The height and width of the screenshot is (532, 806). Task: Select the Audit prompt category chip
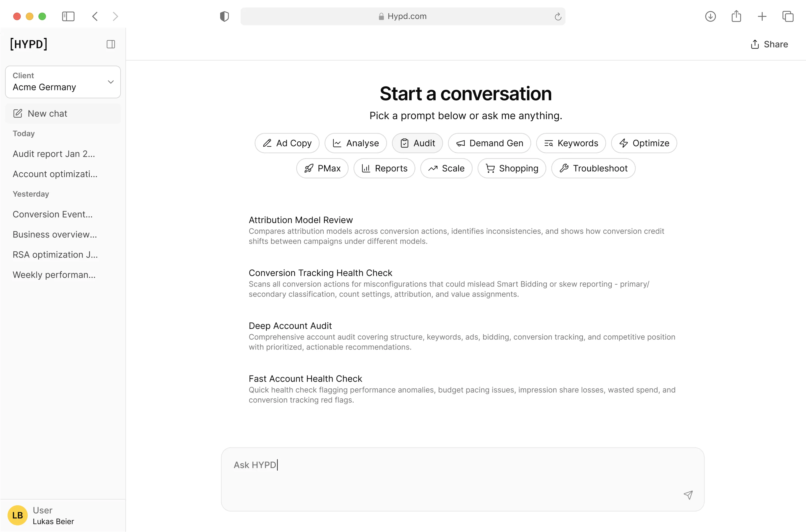[x=417, y=143]
